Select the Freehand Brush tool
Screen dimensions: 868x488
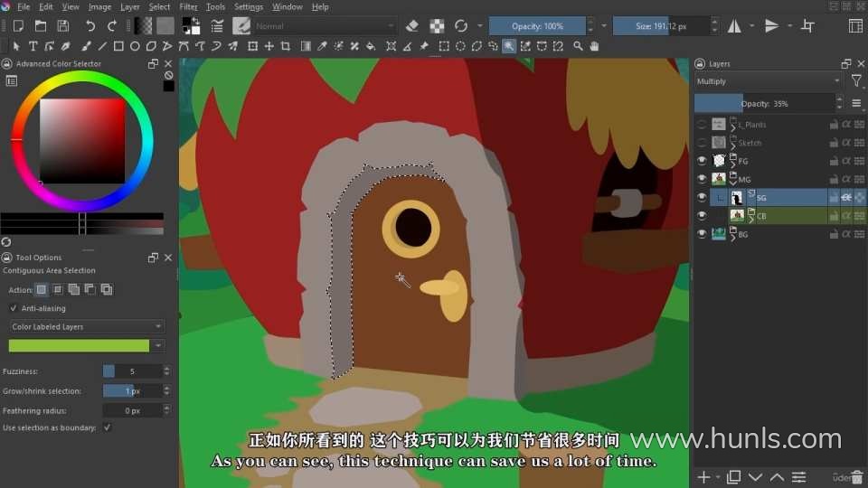(86, 46)
